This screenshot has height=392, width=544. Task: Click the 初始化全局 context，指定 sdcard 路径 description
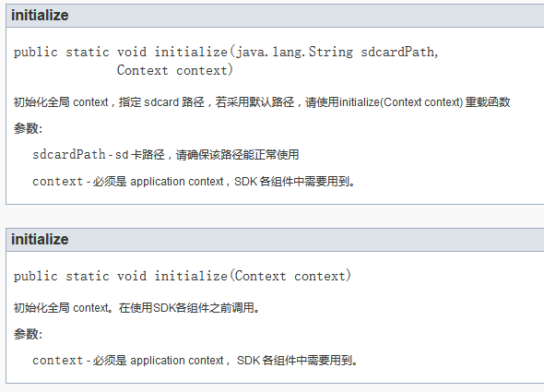(109, 102)
